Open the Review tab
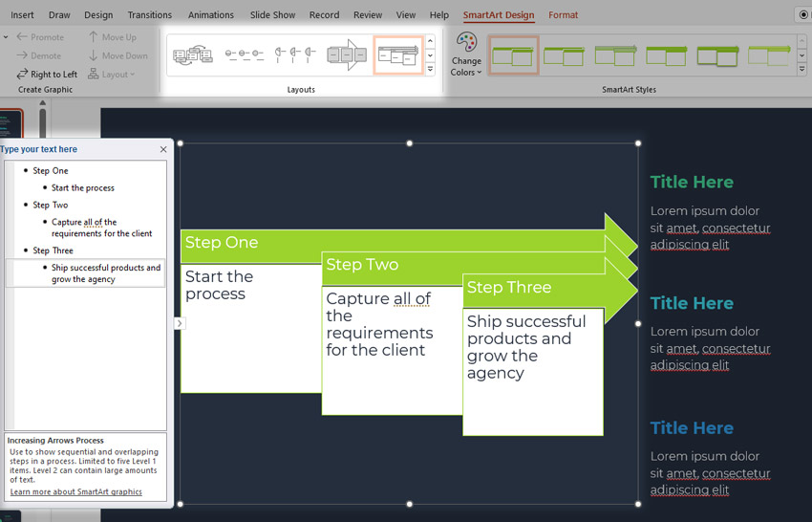This screenshot has width=812, height=522. (368, 15)
